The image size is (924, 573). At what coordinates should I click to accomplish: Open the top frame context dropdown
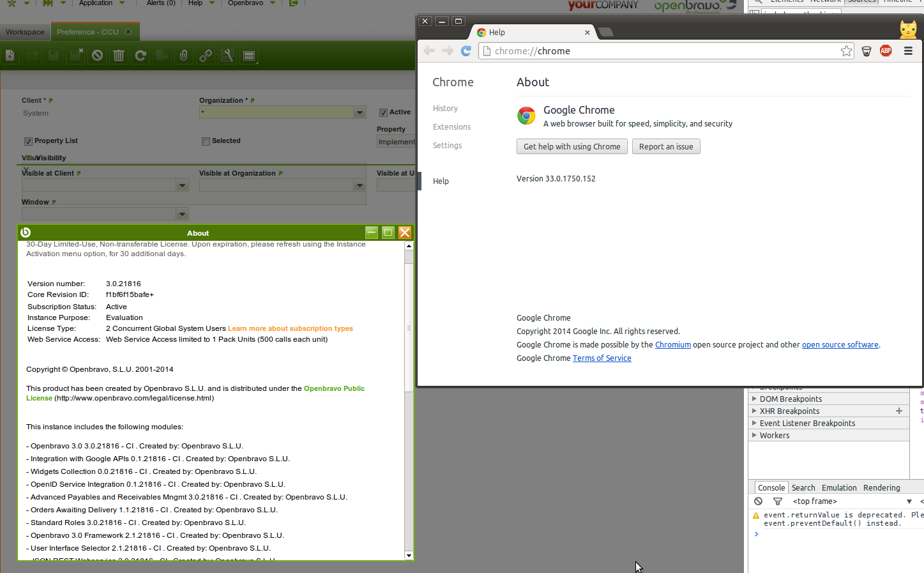coord(852,501)
